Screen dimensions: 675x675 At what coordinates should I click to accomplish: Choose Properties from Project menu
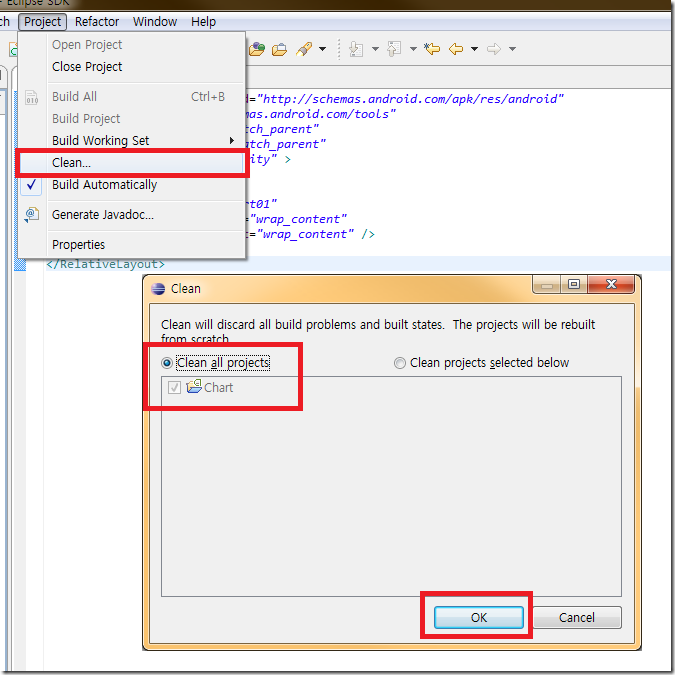tap(131, 245)
